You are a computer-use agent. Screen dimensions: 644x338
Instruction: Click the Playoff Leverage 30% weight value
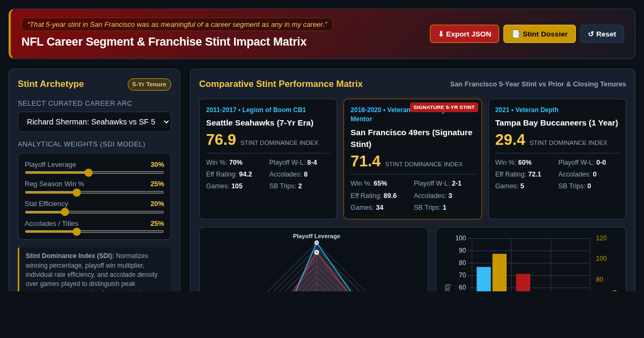click(x=157, y=164)
